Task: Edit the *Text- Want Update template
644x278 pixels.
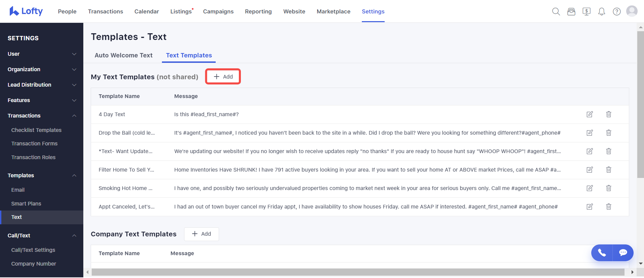Action: [590, 151]
